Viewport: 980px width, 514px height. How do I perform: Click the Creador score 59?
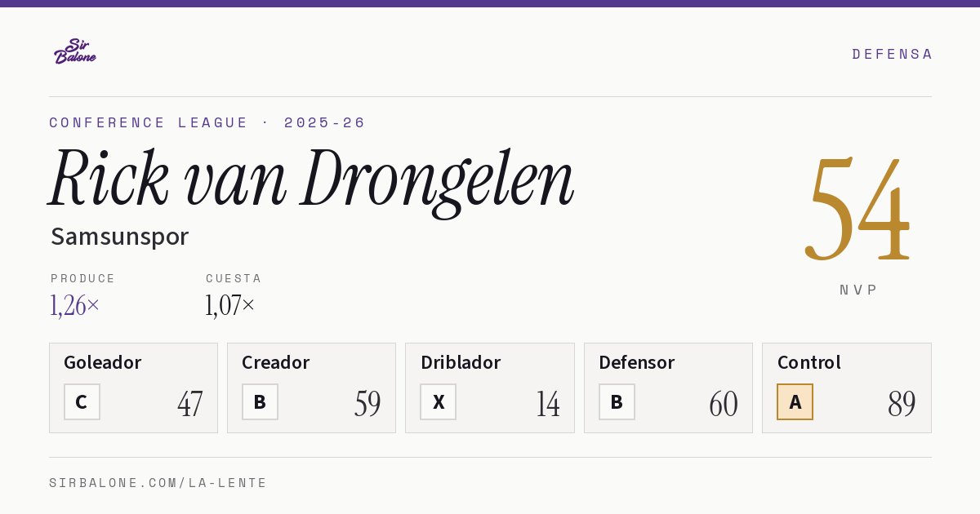click(x=367, y=404)
